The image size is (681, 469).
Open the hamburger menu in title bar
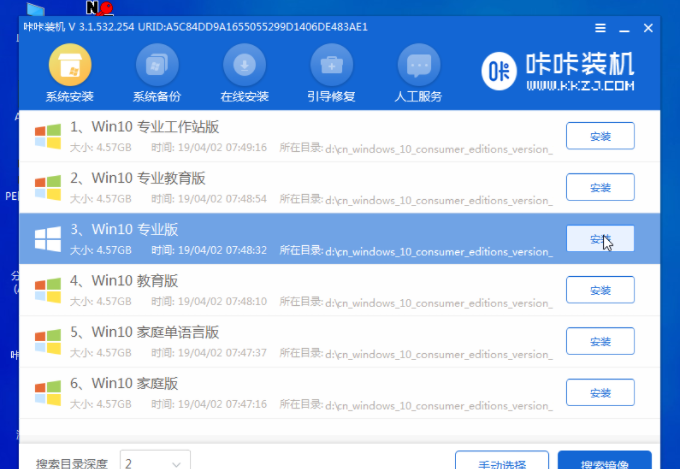click(598, 29)
